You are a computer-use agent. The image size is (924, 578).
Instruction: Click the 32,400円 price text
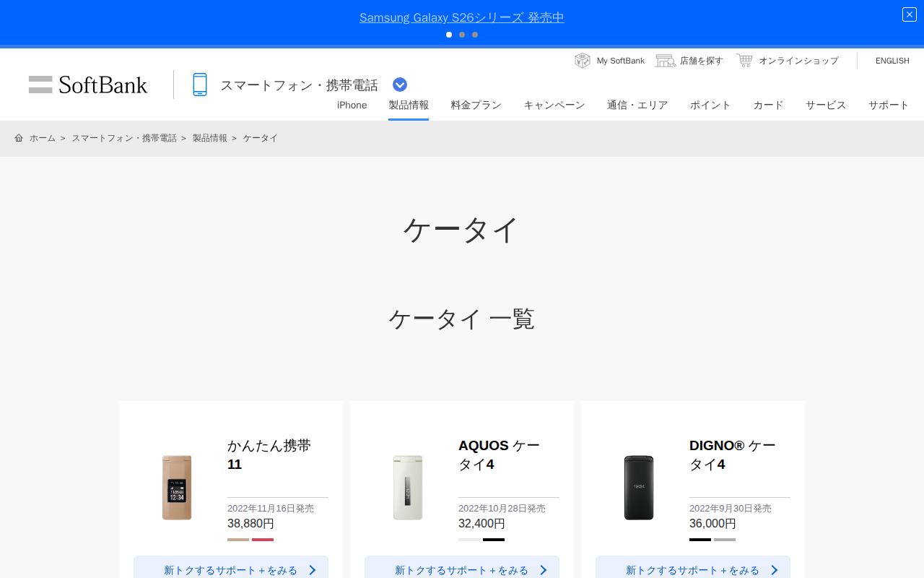coord(481,524)
